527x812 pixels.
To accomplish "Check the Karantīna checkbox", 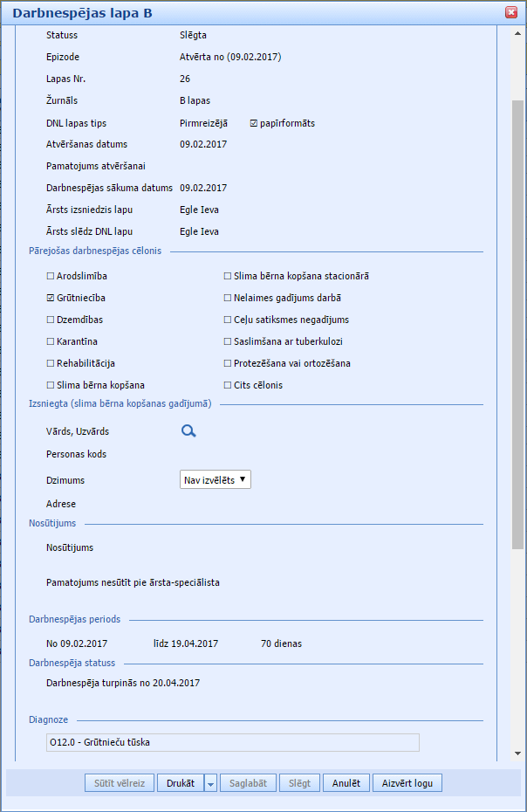I will pyautogui.click(x=51, y=341).
